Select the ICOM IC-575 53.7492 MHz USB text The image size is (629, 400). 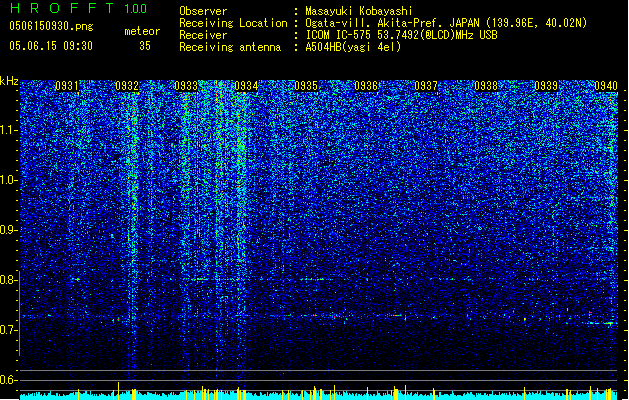401,35
